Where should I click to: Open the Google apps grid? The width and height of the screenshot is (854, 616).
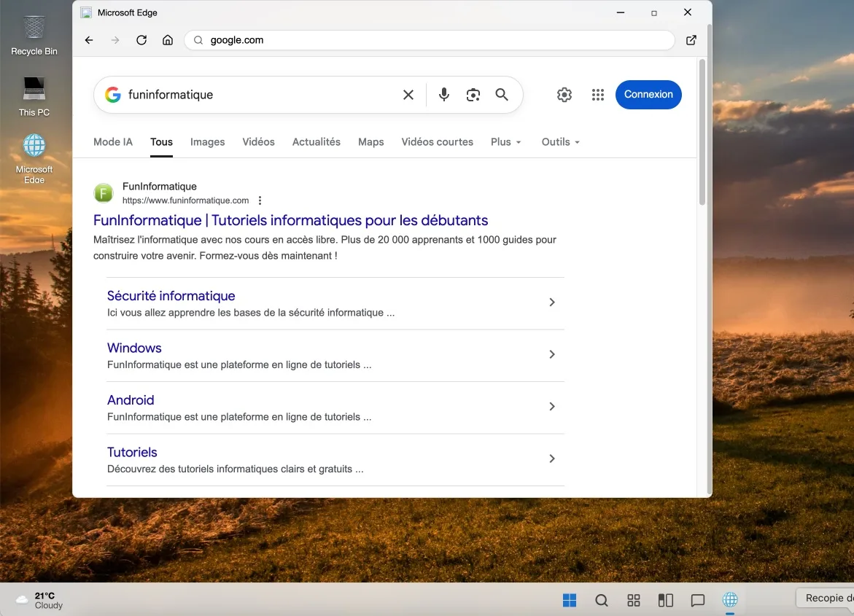(598, 95)
